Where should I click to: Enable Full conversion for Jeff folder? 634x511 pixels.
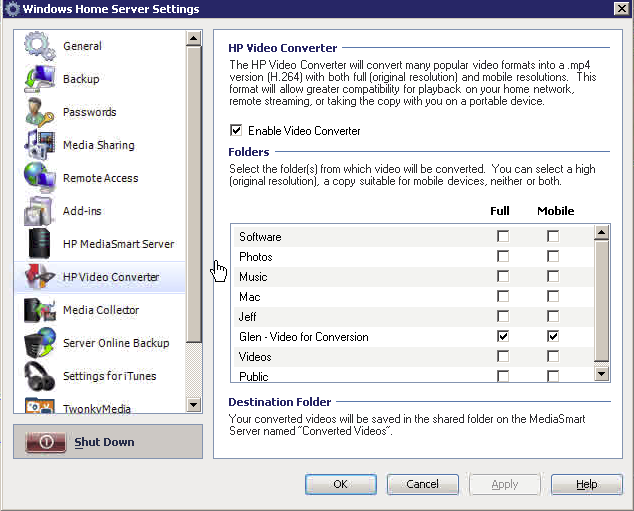(503, 316)
